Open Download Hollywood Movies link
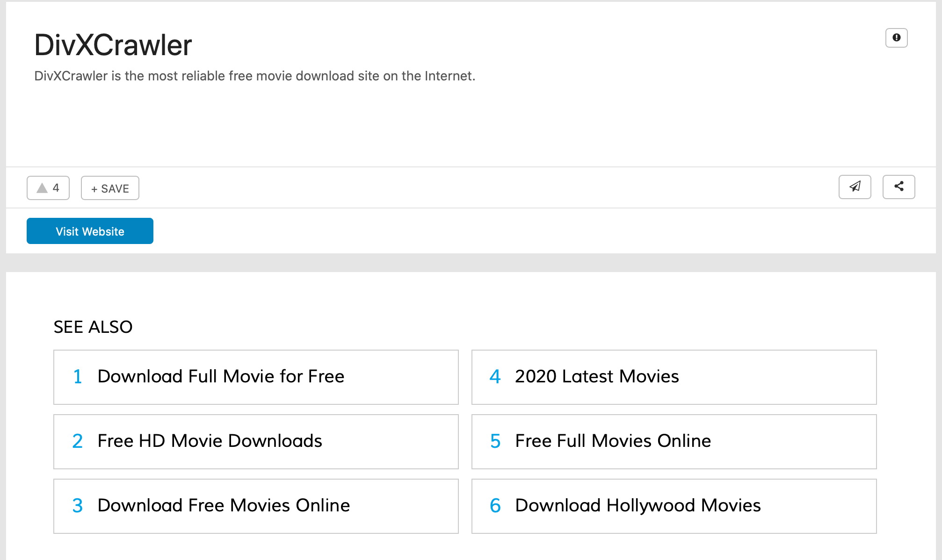Viewport: 942px width, 560px height. click(638, 506)
